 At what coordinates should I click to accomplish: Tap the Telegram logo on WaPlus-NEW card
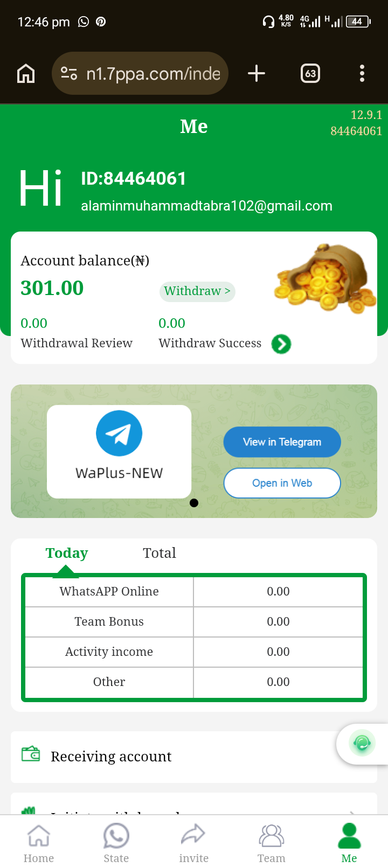119,433
